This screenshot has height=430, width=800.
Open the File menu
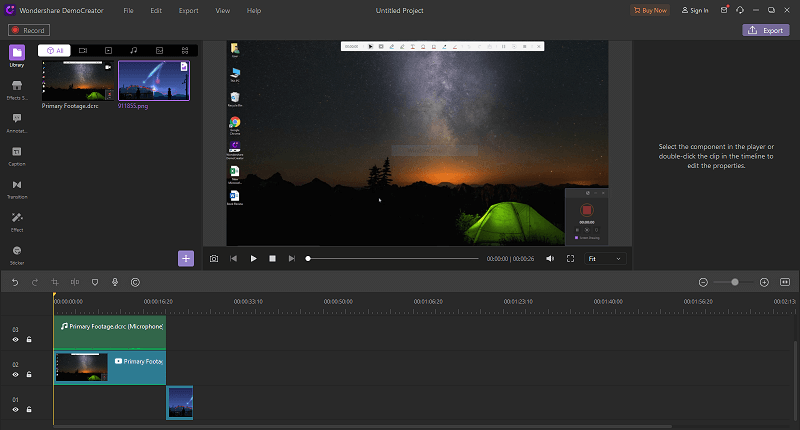128,10
